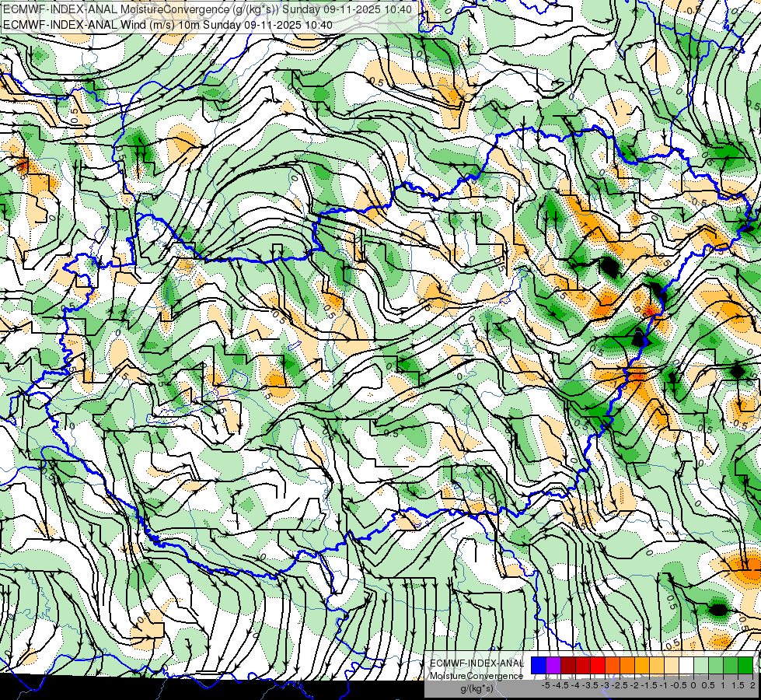Screen dimensions: 761x700
Task: Click the -4.5 tick label on the legend
Action: tap(560, 685)
